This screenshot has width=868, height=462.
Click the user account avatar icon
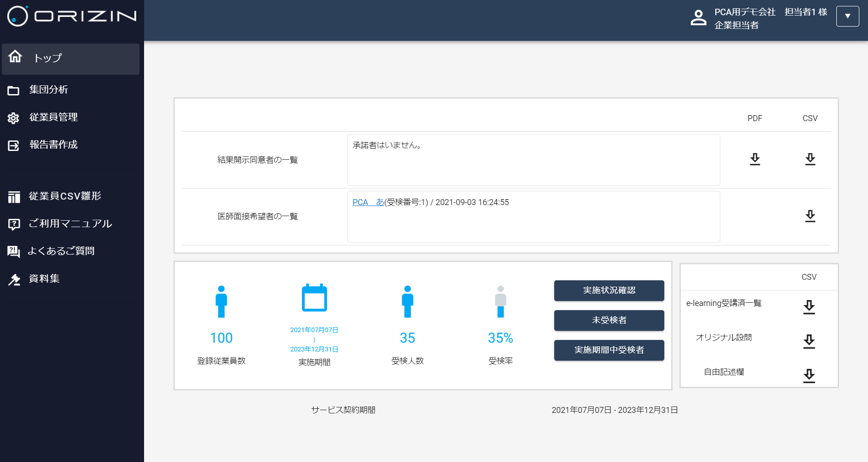click(x=698, y=18)
